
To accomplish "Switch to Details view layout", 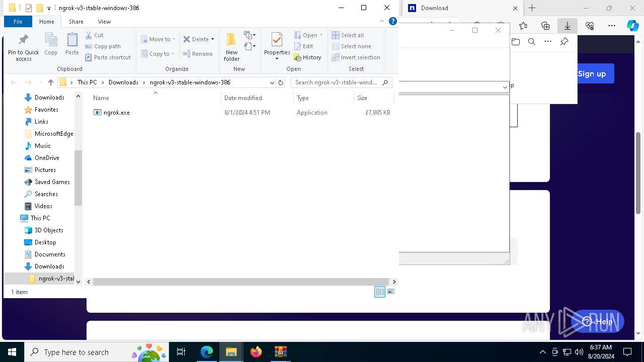I will [x=380, y=292].
